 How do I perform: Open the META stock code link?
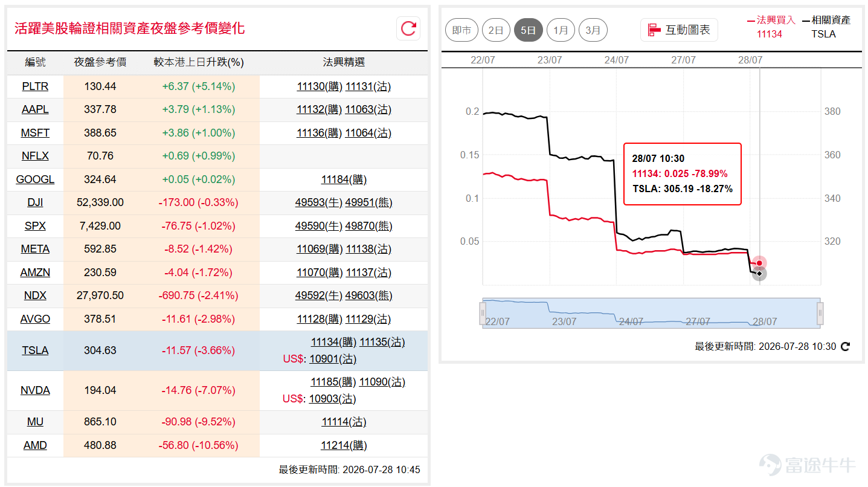click(x=35, y=249)
